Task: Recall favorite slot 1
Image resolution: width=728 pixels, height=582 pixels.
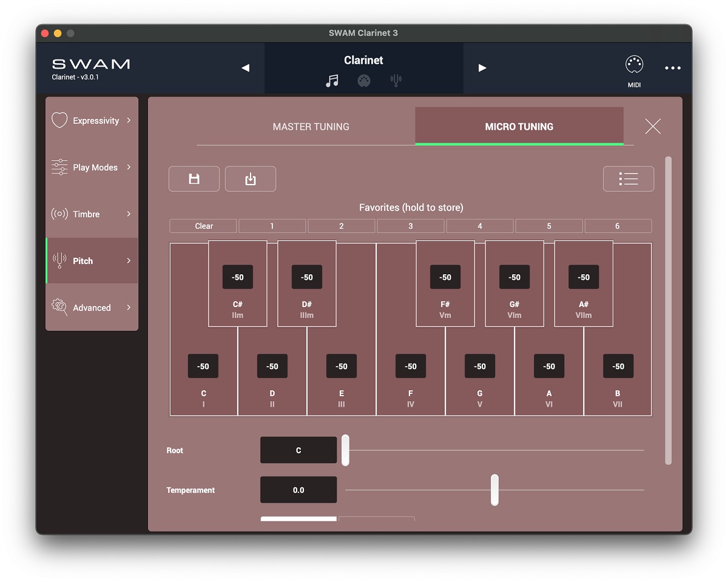Action: (x=272, y=226)
